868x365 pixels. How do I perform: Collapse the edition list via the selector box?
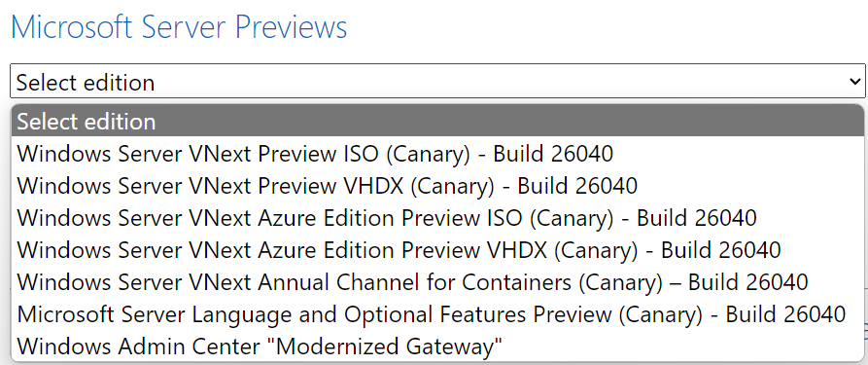[x=437, y=82]
